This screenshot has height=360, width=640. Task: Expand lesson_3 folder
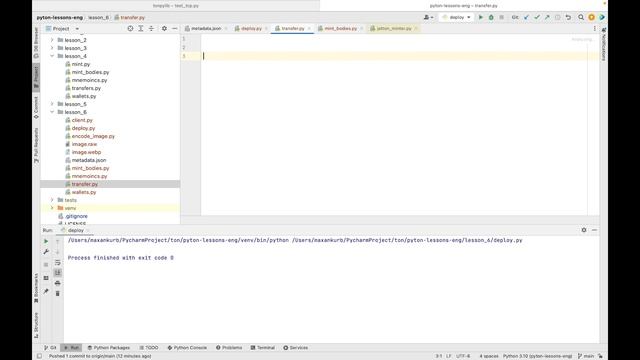(52, 48)
